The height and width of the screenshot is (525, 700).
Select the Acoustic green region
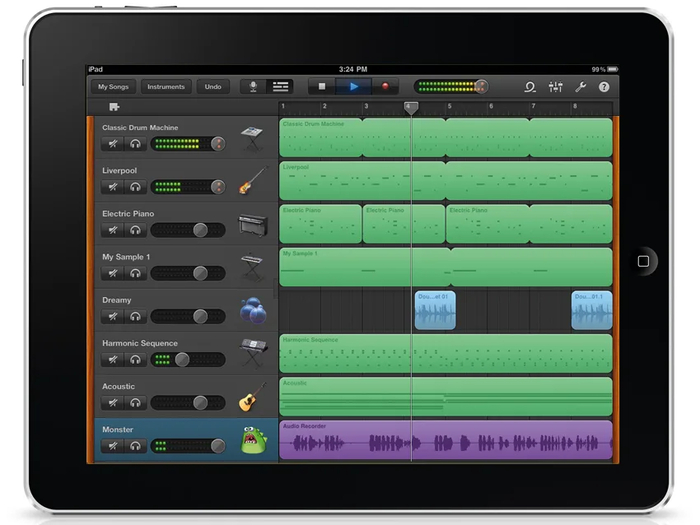coord(446,396)
